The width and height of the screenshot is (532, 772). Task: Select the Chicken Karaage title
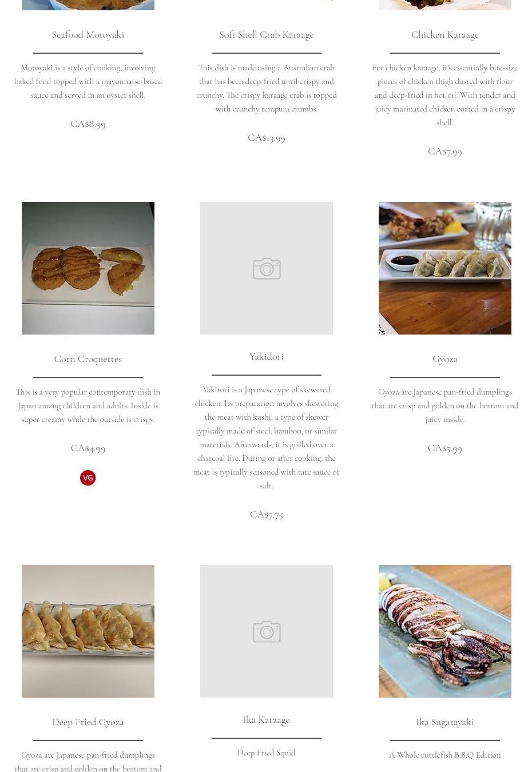tap(445, 35)
